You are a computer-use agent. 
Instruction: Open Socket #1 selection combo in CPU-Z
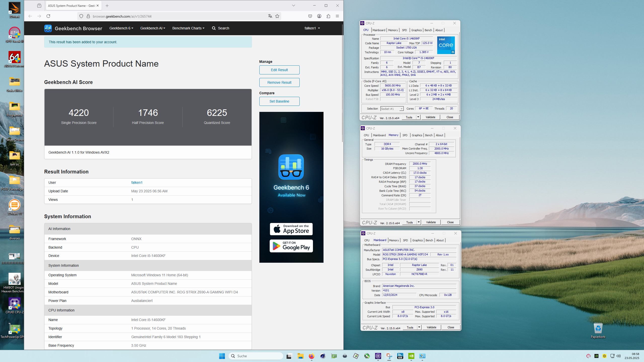(x=392, y=109)
